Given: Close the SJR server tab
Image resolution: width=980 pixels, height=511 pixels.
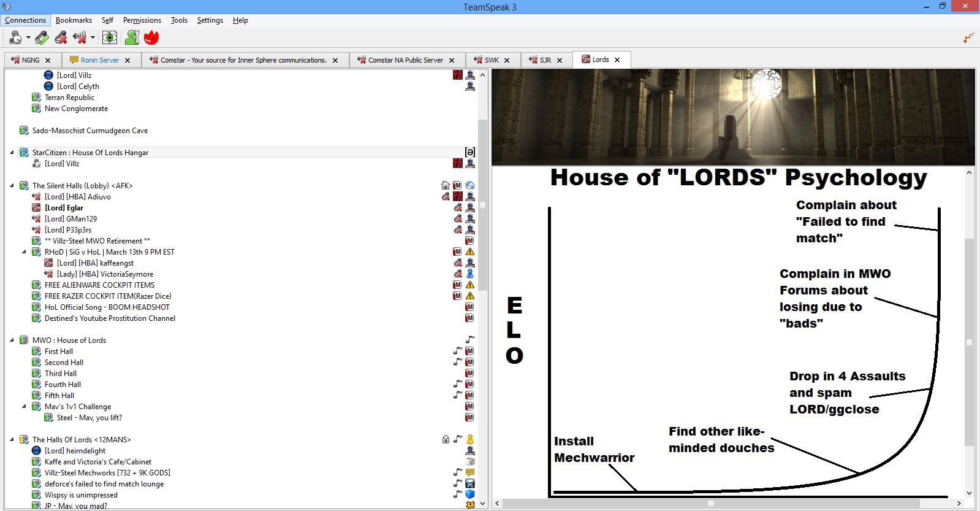Looking at the screenshot, I should [560, 60].
